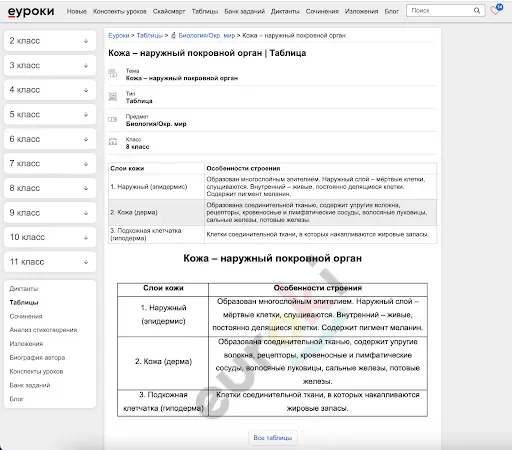Click the Биология breadcrumb microscope icon
This screenshot has height=450, width=512.
tap(173, 35)
